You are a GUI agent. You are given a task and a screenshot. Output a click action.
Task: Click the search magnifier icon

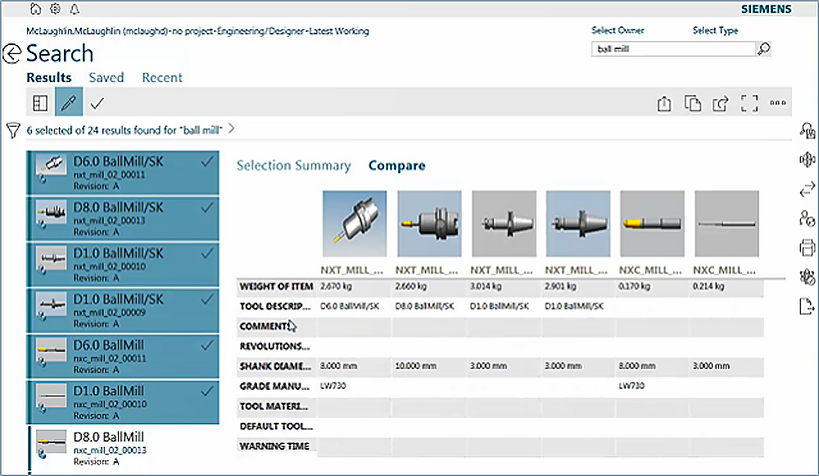pos(764,48)
